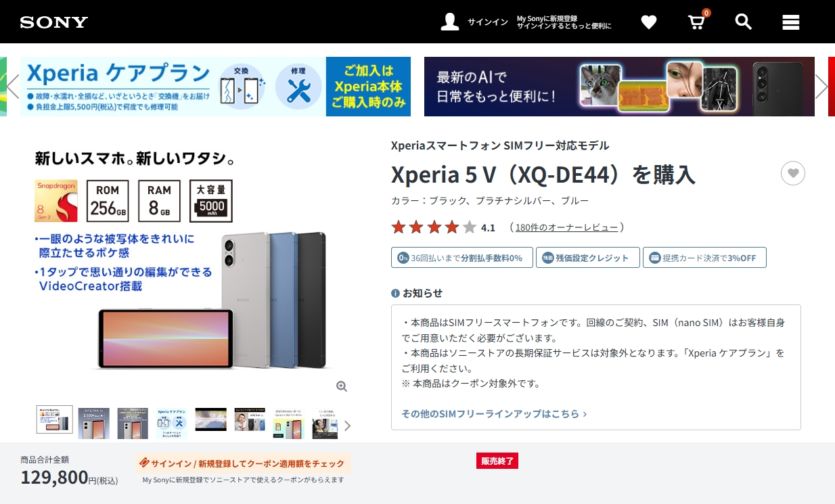Show previous banner with left arrow
Image resolution: width=835 pixels, height=504 pixels.
(x=12, y=86)
